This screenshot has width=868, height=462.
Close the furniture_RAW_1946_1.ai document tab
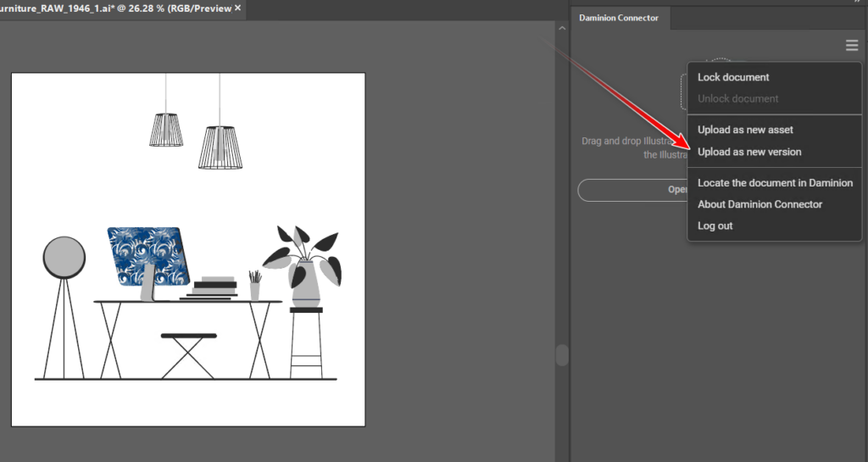tap(238, 8)
